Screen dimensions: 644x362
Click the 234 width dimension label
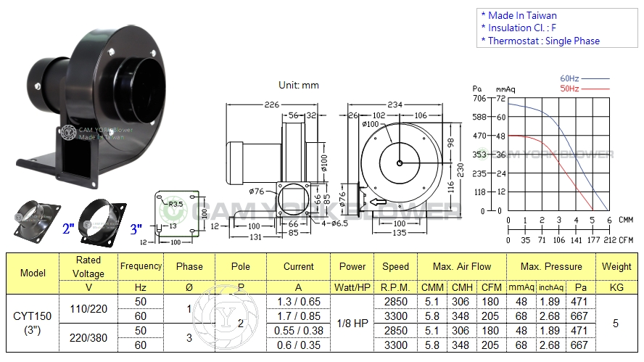coord(395,104)
